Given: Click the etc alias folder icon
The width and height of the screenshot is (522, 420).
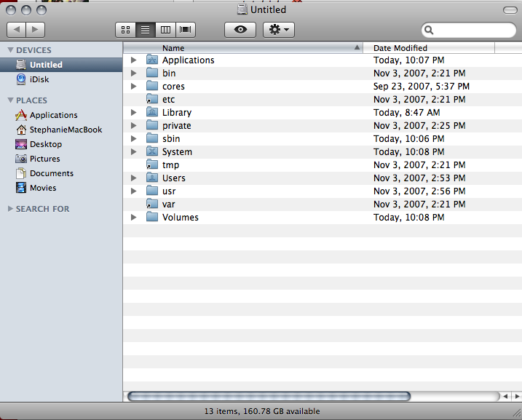Looking at the screenshot, I should pyautogui.click(x=152, y=99).
